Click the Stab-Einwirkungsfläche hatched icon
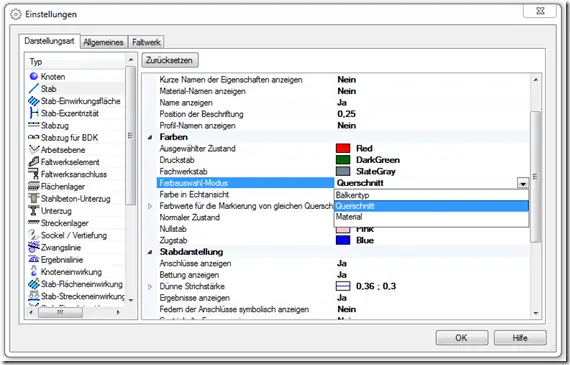 pos(34,101)
